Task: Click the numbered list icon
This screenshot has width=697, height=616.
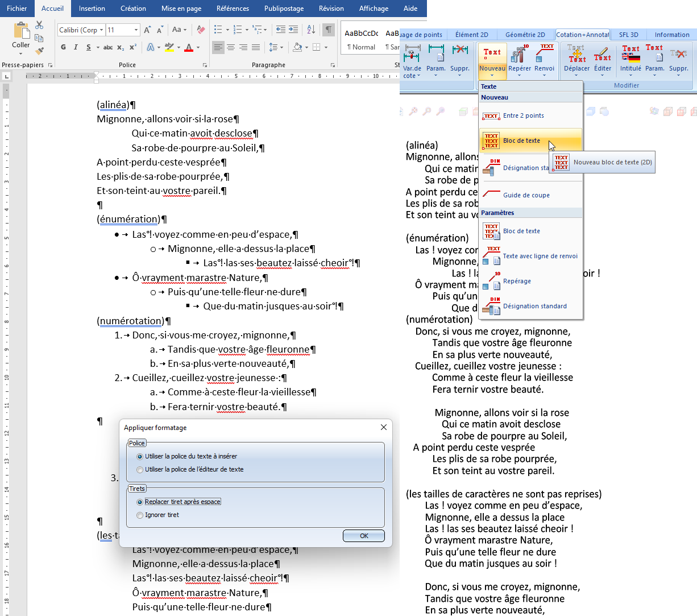Action: (238, 30)
